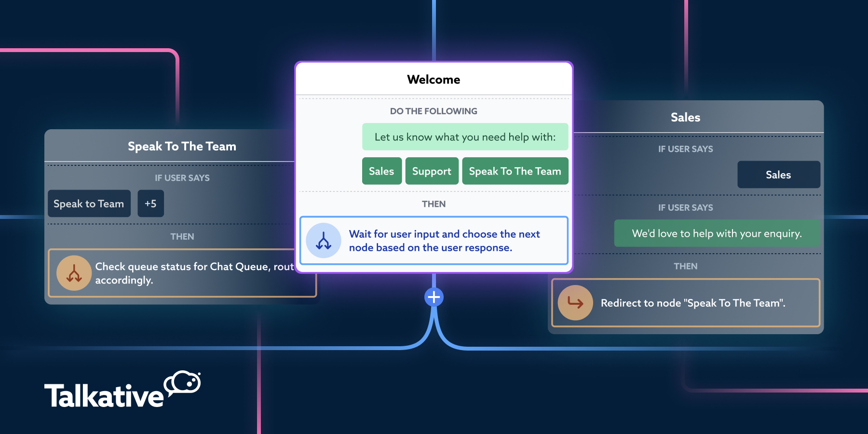The image size is (868, 434).
Task: Select the circular queue-check icon in Speak To The Team
Action: 74,273
